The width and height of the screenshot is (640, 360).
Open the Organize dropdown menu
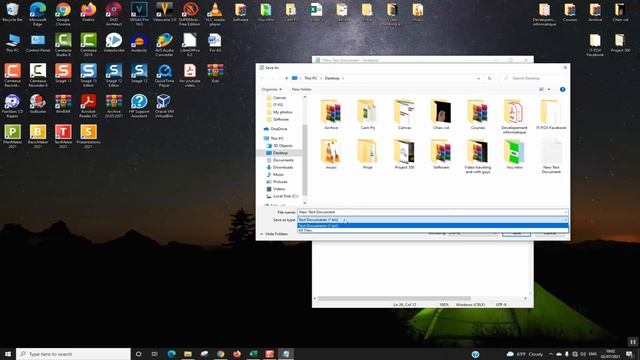coord(271,89)
